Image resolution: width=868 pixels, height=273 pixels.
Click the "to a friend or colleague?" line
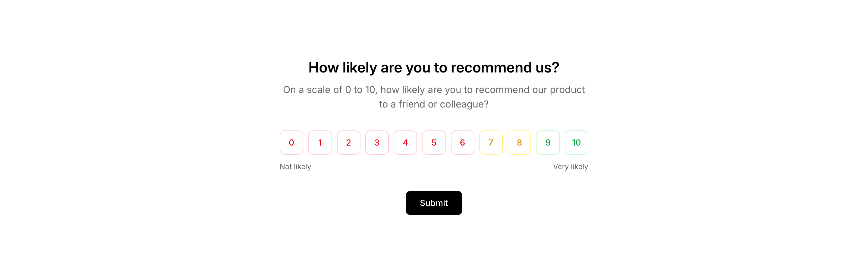point(434,104)
